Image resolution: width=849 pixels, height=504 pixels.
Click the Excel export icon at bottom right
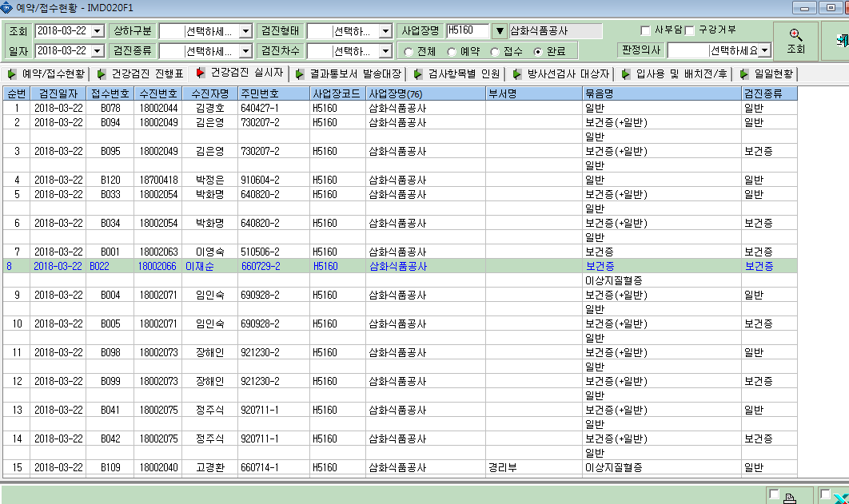point(841,498)
